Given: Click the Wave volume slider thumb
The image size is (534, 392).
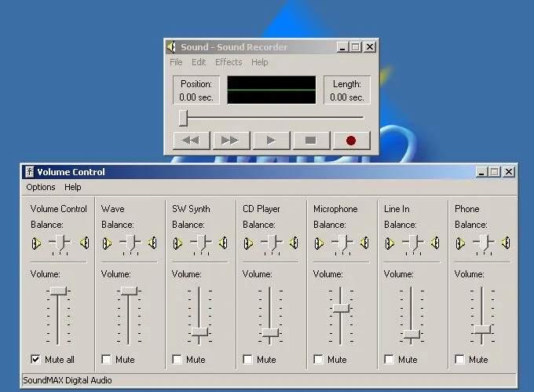Looking at the screenshot, I should point(129,291).
